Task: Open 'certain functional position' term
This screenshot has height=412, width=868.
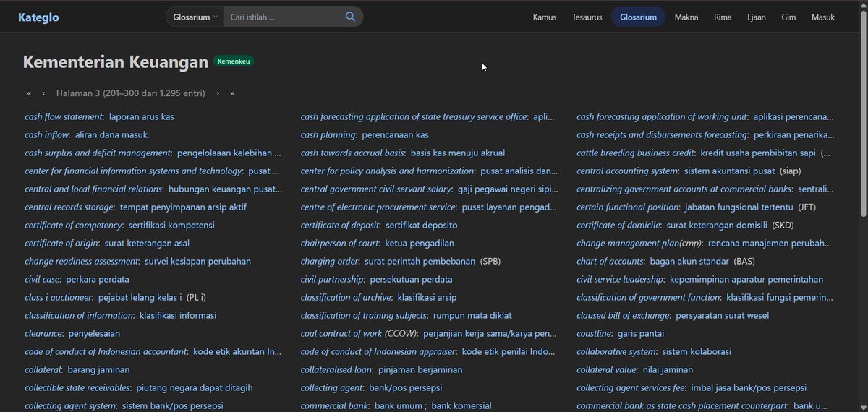Action: pyautogui.click(x=628, y=207)
